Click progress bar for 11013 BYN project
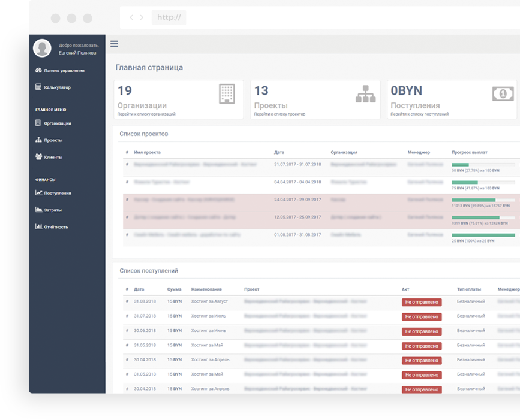The image size is (520, 420). click(x=483, y=200)
